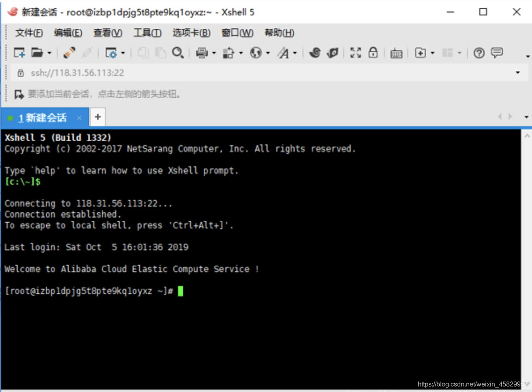This screenshot has width=532, height=392.
Task: Click the tab scroll left arrow
Action: pyautogui.click(x=500, y=117)
